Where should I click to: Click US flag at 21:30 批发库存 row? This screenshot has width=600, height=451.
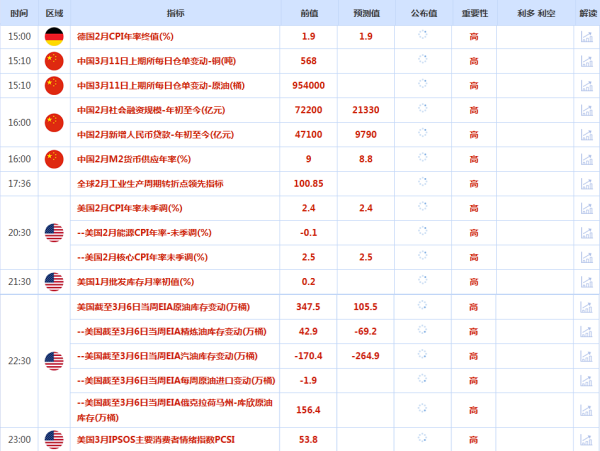coord(54,282)
